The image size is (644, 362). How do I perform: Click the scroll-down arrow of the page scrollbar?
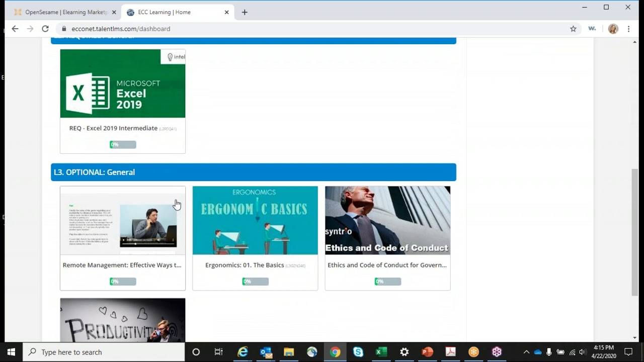(x=635, y=338)
